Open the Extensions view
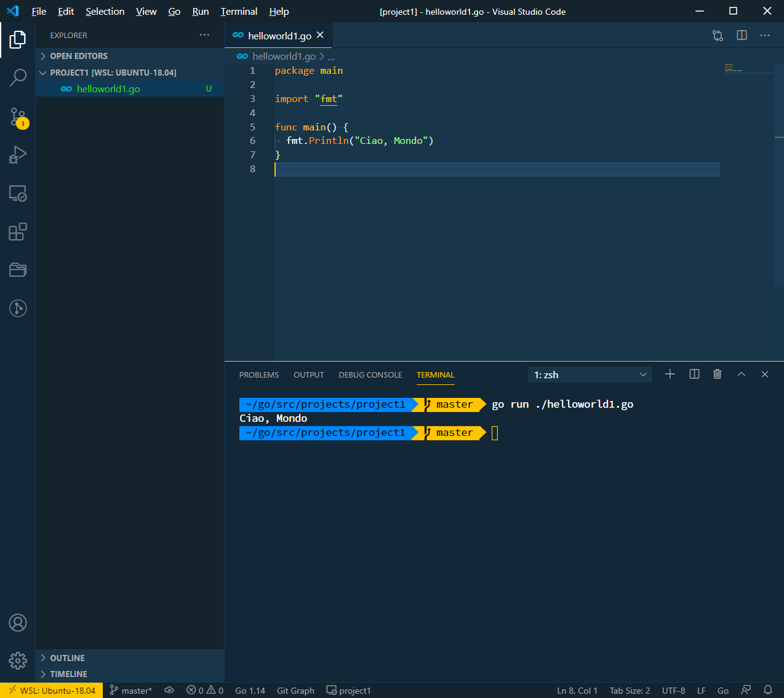Screen dimensions: 784x698 click(x=18, y=232)
